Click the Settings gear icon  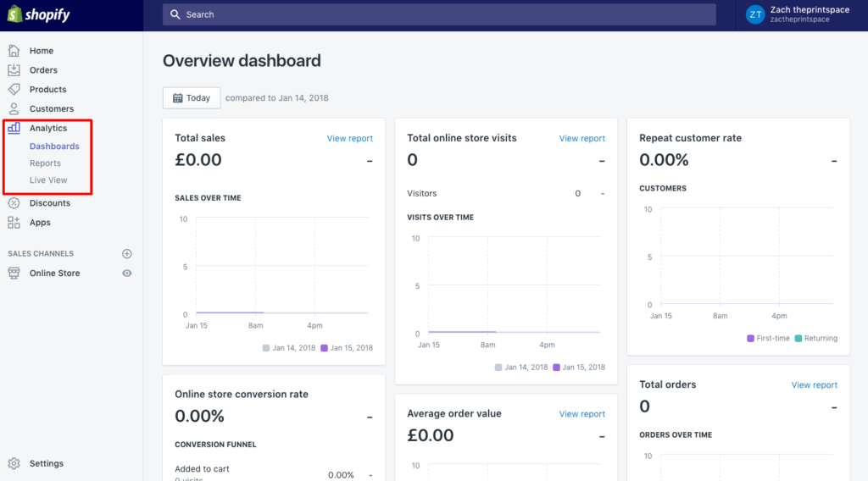pos(14,463)
